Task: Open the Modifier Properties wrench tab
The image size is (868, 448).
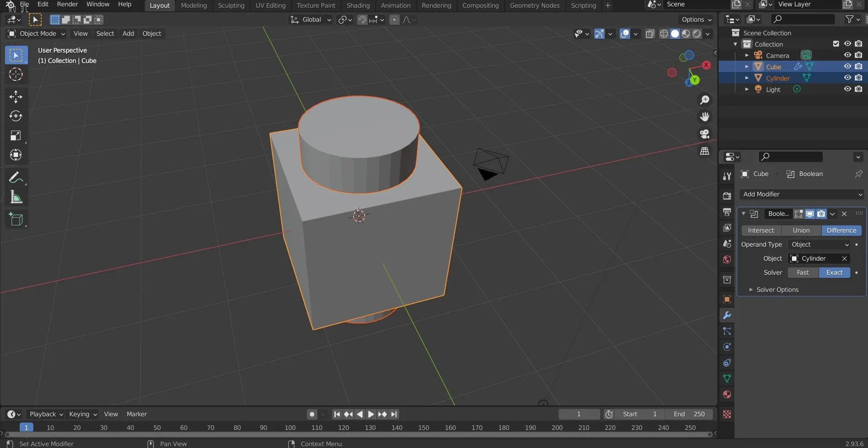Action: pos(727,315)
